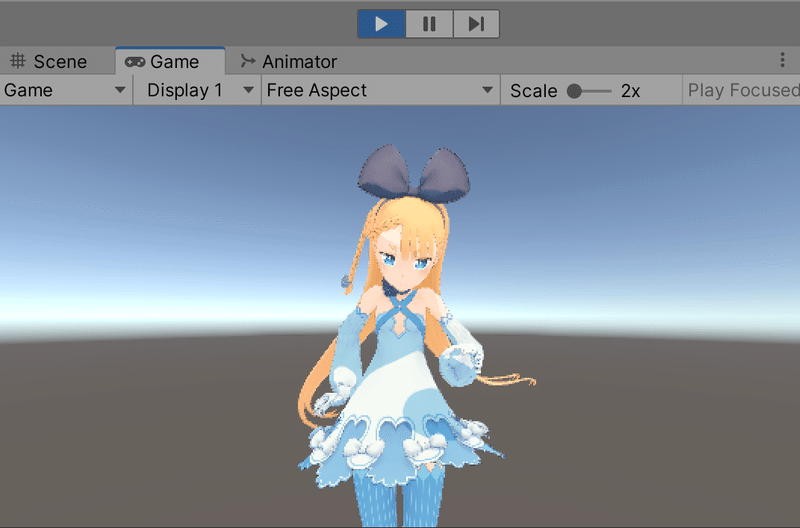Stop play mode with the Play button

tap(381, 24)
